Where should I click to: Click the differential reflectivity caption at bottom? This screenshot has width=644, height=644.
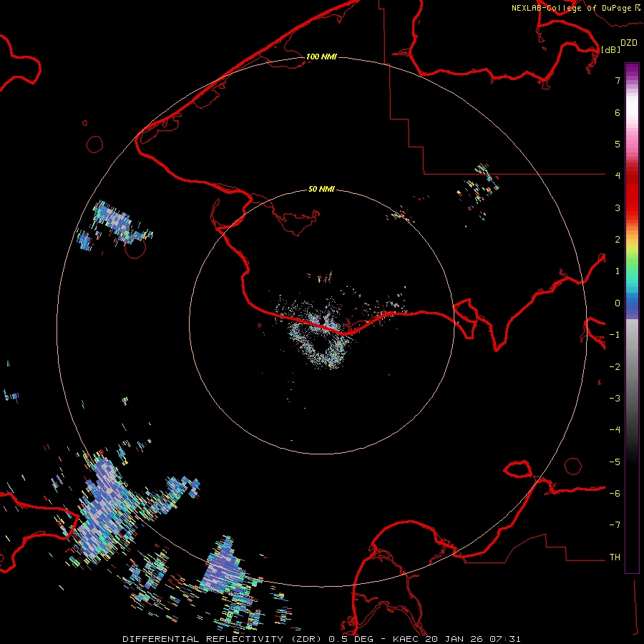(321, 639)
